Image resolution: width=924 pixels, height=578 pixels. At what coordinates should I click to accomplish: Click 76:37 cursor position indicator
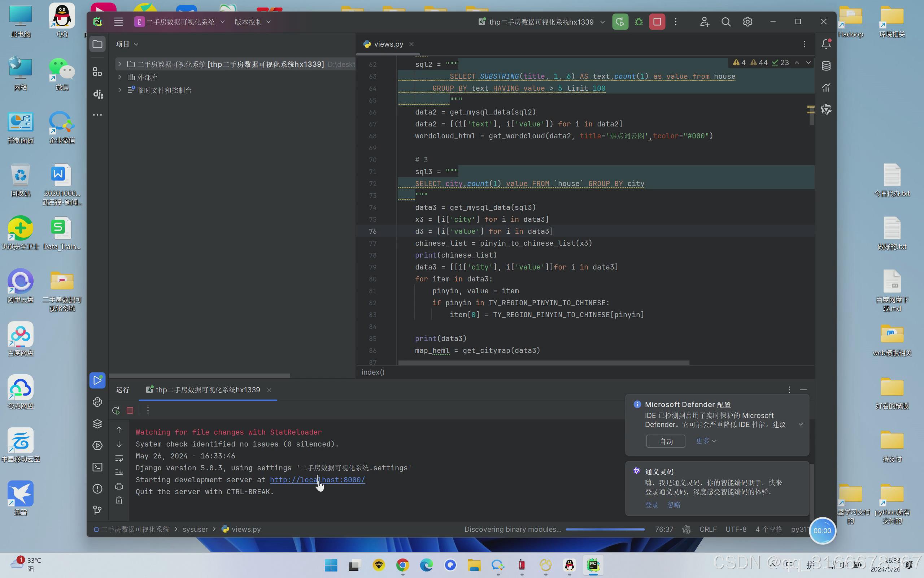[x=664, y=529]
